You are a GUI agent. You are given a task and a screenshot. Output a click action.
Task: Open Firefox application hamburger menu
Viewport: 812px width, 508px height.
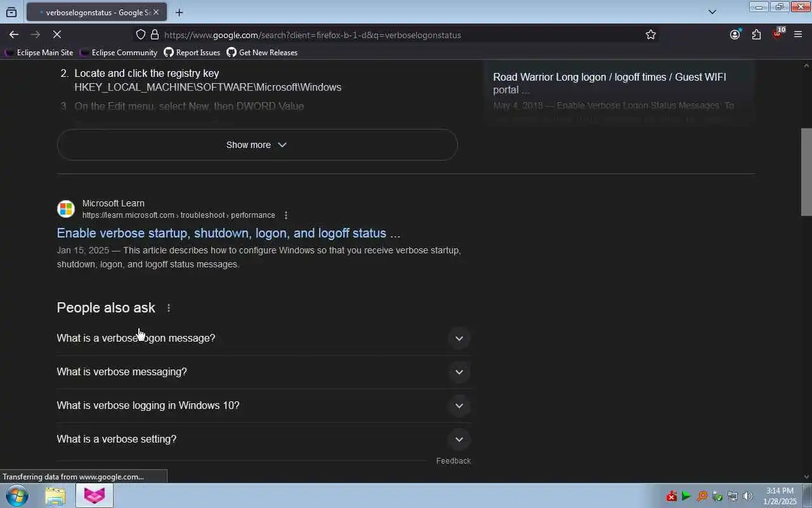pos(798,35)
